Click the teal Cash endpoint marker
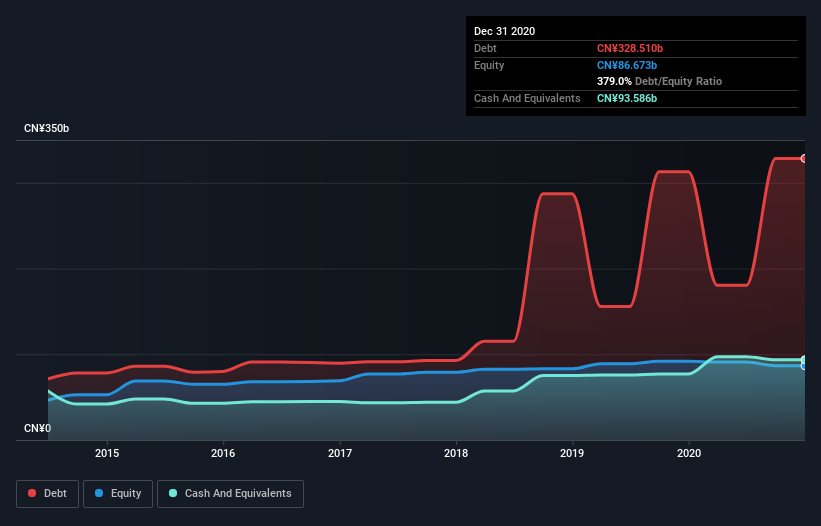This screenshot has width=821, height=526. click(804, 360)
